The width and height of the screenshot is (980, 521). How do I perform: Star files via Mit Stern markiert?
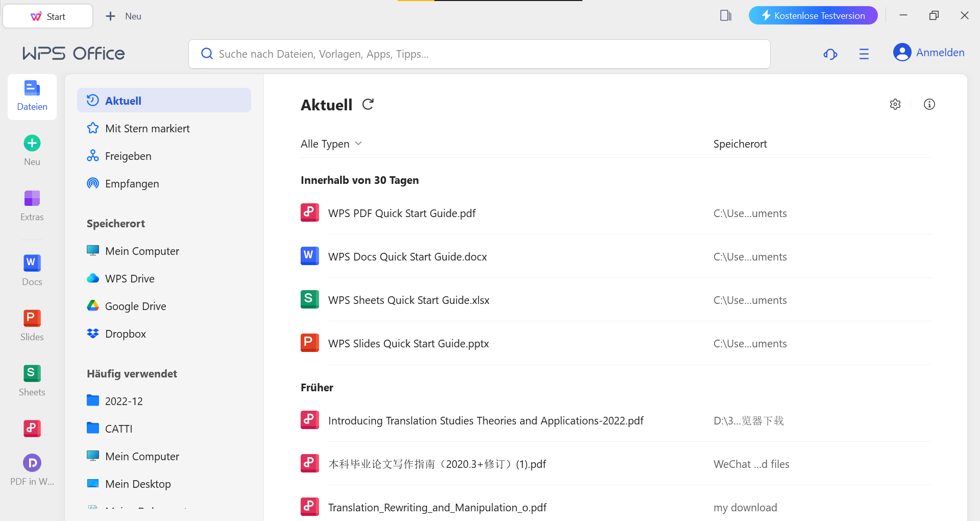click(147, 128)
